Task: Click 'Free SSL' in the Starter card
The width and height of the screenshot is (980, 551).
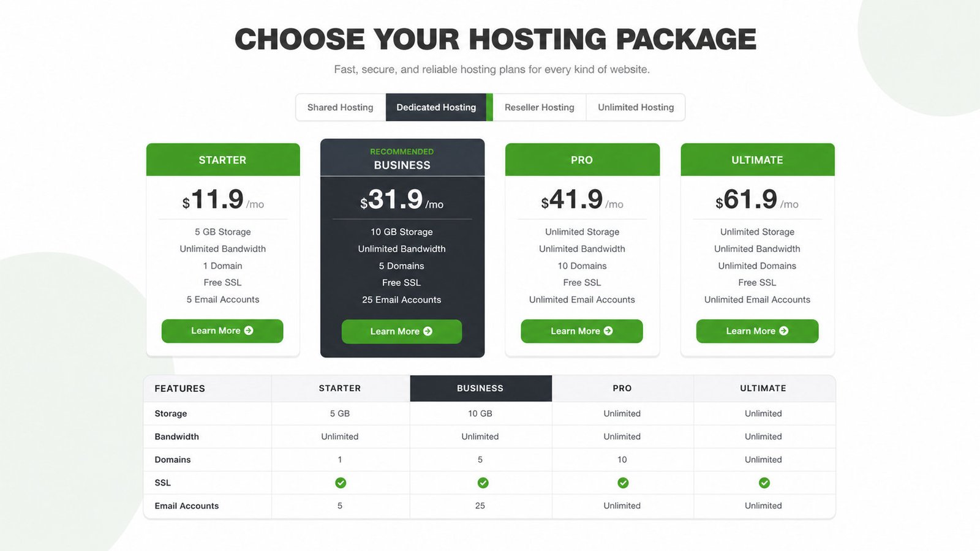Action: pyautogui.click(x=223, y=282)
